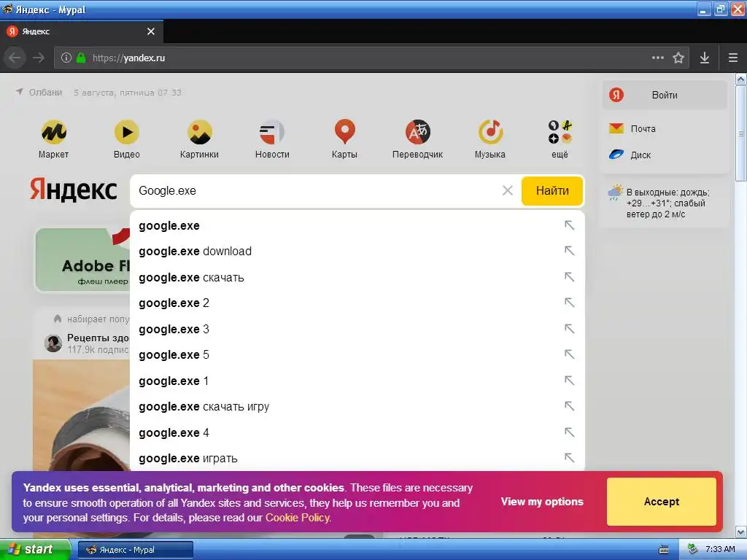This screenshot has height=560, width=747.
Task: Click the Яндекс logo
Action: (74, 190)
